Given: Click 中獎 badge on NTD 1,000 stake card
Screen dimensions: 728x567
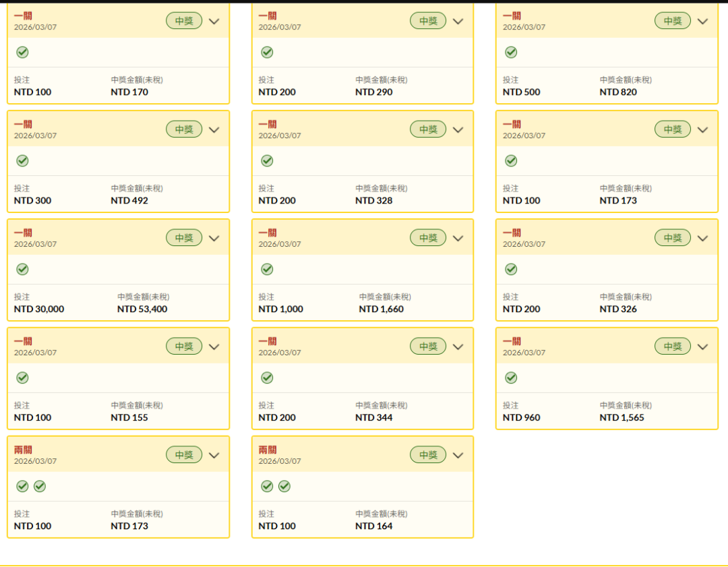Looking at the screenshot, I should tap(428, 238).
